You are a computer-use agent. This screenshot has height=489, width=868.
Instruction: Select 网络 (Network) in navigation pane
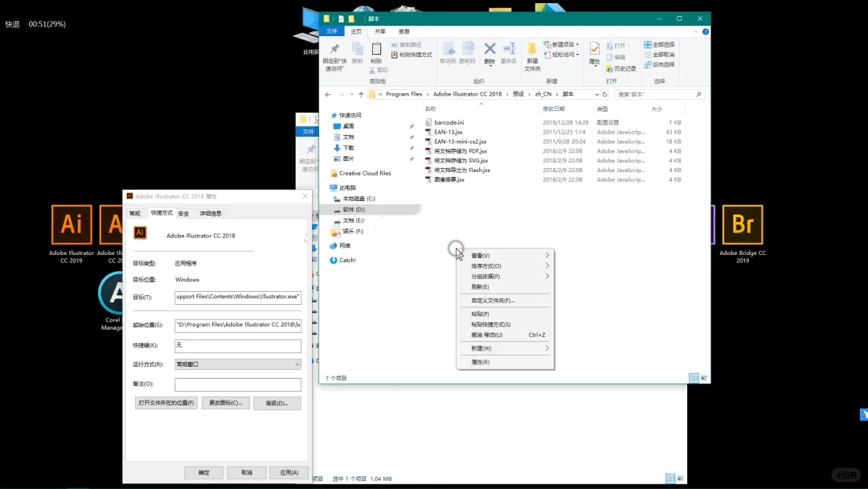click(341, 245)
